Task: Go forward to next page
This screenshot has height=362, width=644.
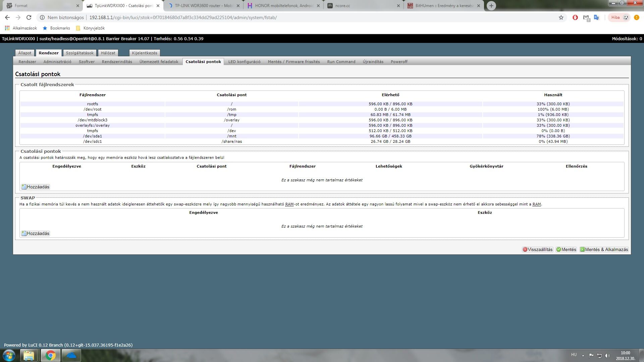Action: [x=18, y=17]
